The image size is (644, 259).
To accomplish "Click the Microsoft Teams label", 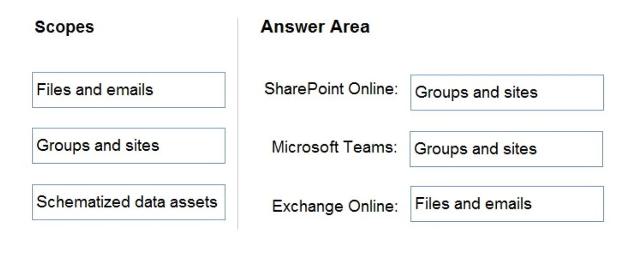I will (x=335, y=147).
